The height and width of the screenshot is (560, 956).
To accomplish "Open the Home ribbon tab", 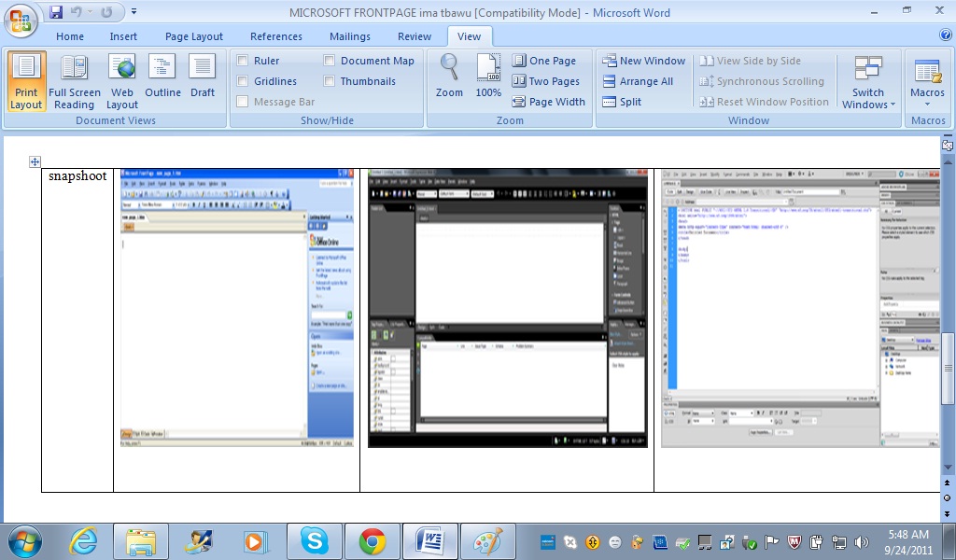I will pyautogui.click(x=70, y=36).
